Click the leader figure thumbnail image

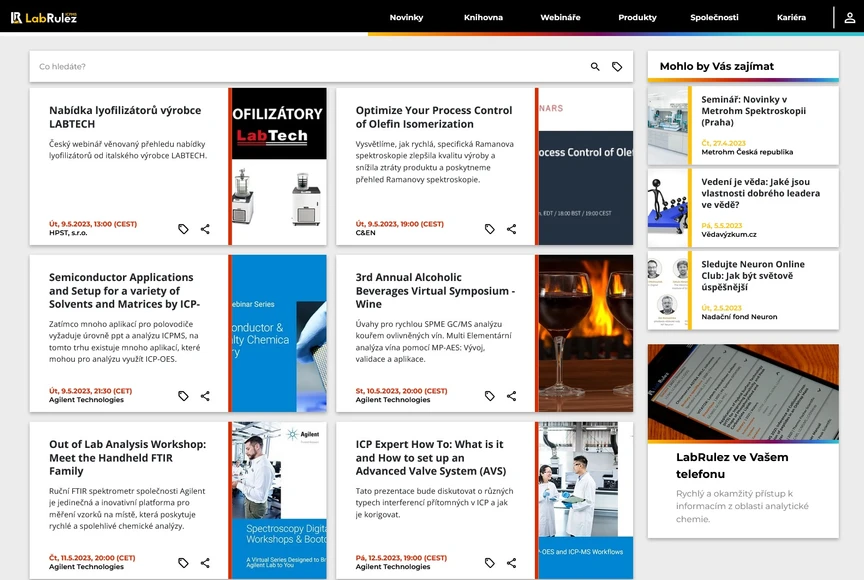pyautogui.click(x=667, y=208)
